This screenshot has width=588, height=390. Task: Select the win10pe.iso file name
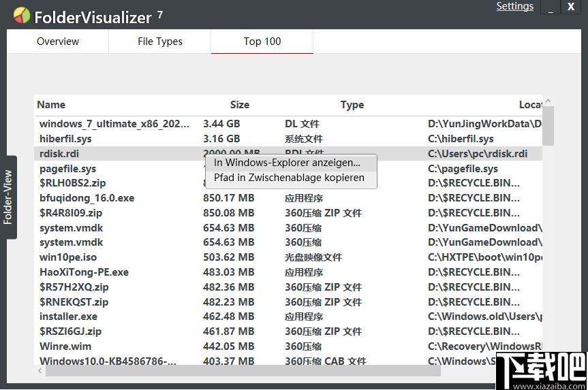click(68, 257)
